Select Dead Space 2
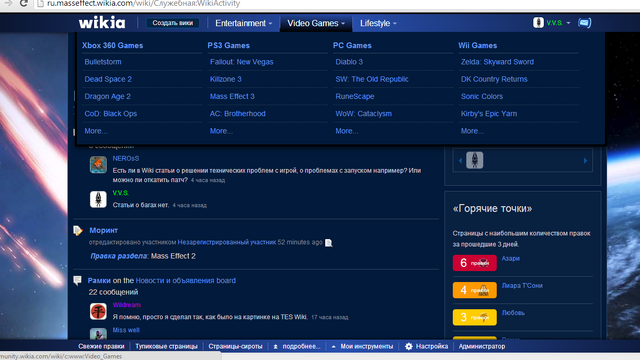 pos(108,79)
